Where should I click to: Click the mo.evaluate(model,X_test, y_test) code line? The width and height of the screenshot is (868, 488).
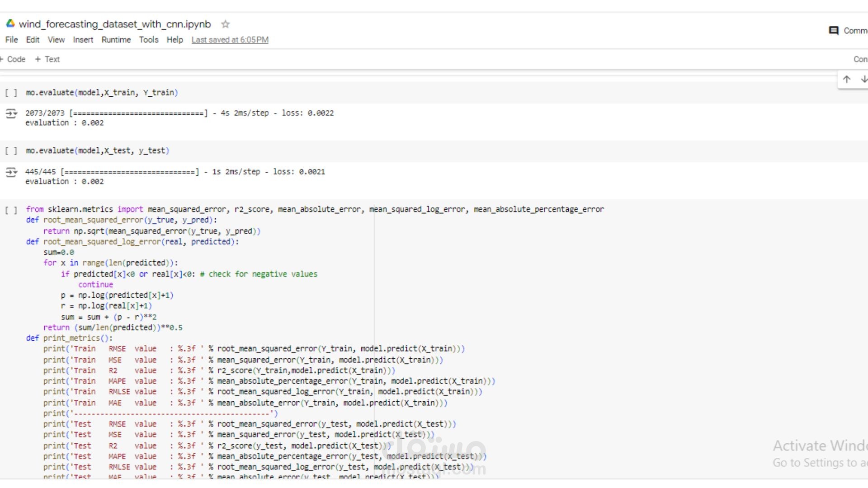(97, 150)
